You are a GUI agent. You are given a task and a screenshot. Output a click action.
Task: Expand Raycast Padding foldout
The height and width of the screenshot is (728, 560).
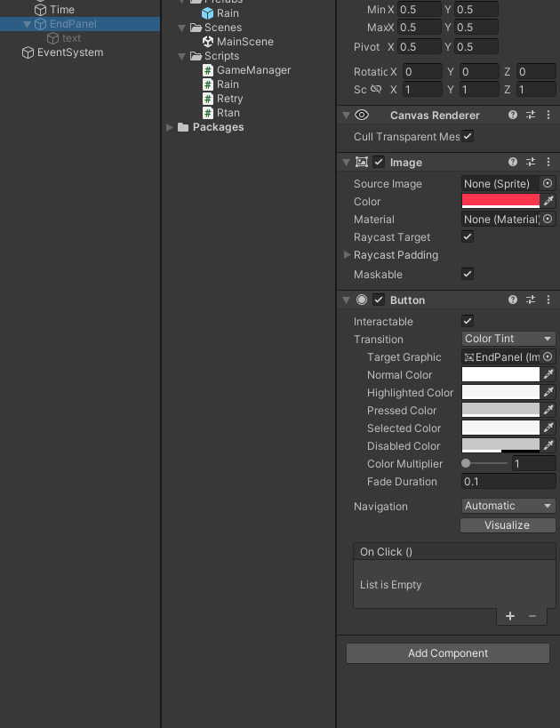[347, 254]
